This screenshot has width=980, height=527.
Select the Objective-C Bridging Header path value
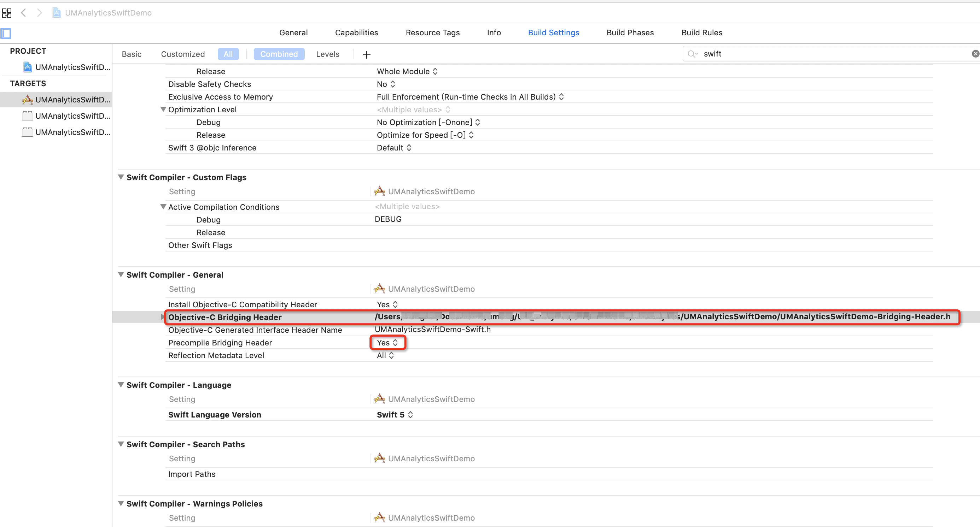(x=662, y=316)
